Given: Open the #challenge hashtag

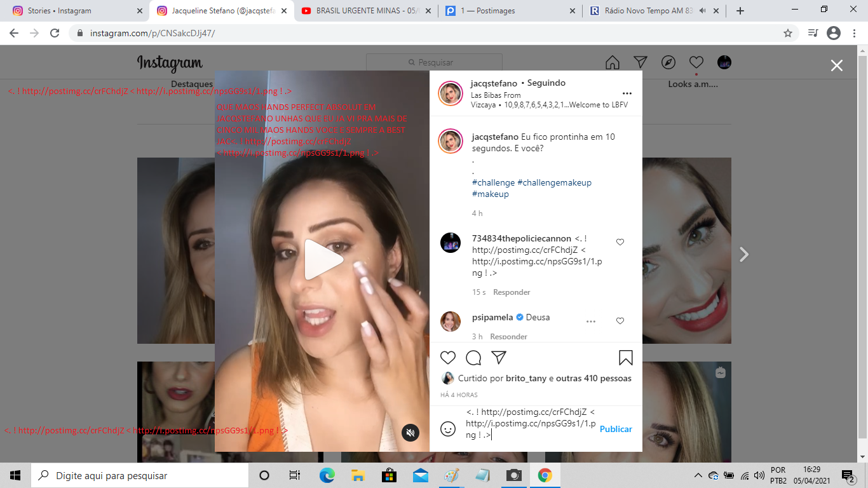Looking at the screenshot, I should click(x=493, y=182).
